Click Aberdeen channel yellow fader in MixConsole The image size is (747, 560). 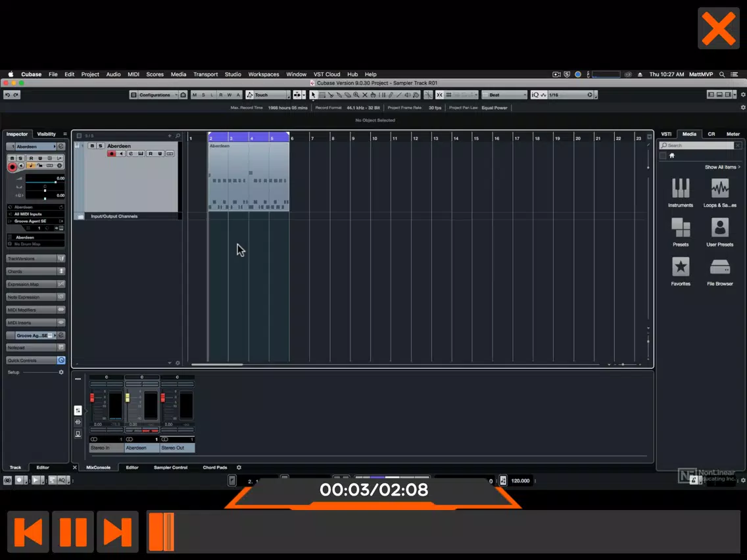tap(127, 398)
